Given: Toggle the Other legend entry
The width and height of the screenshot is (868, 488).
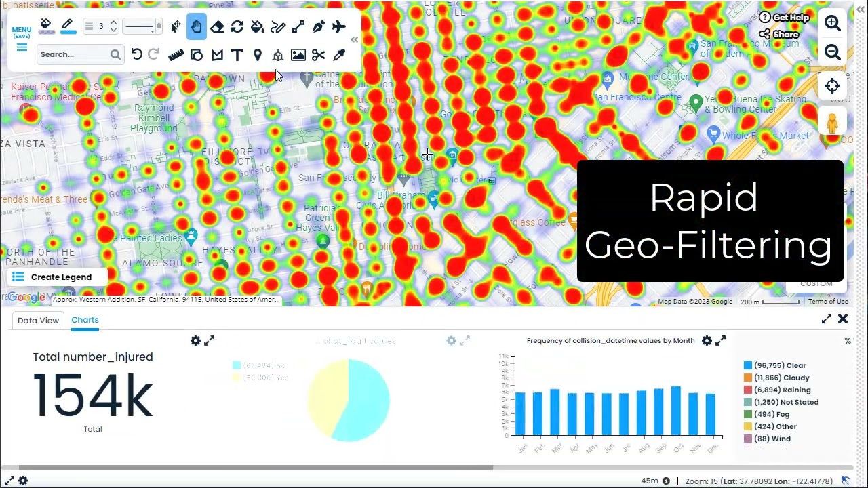Looking at the screenshot, I should pyautogui.click(x=770, y=426).
